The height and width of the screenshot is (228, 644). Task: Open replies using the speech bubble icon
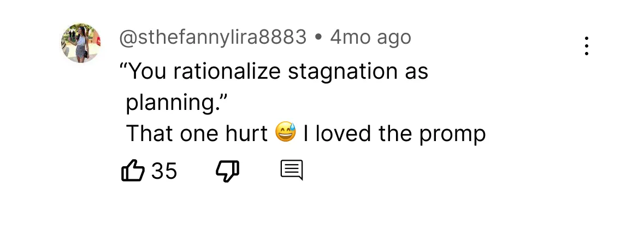click(x=291, y=171)
